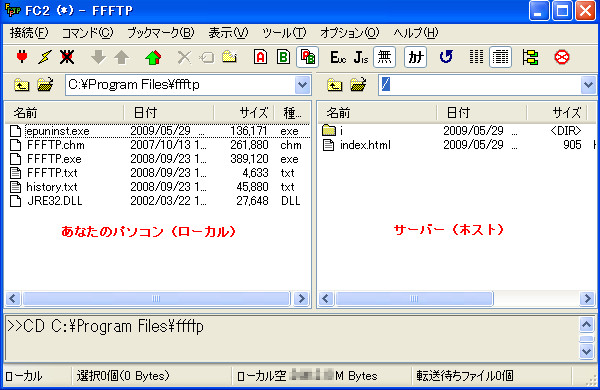Click local pane scroll-right arrow
This screenshot has width=600, height=390.
pyautogui.click(x=302, y=299)
